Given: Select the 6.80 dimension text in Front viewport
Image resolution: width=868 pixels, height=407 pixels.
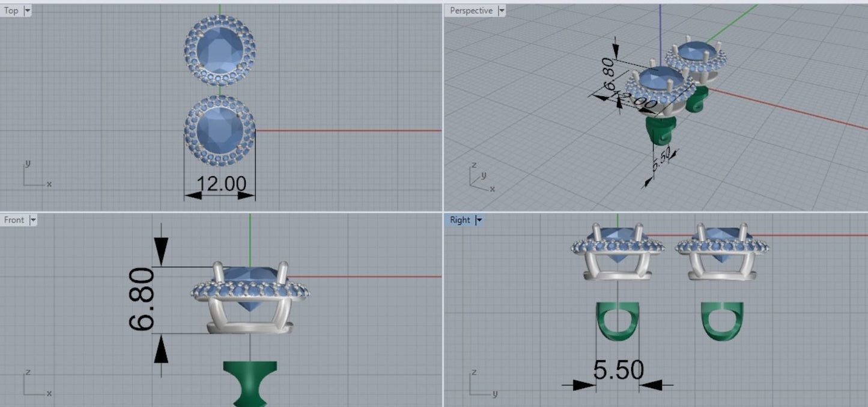Looking at the screenshot, I should [x=142, y=299].
